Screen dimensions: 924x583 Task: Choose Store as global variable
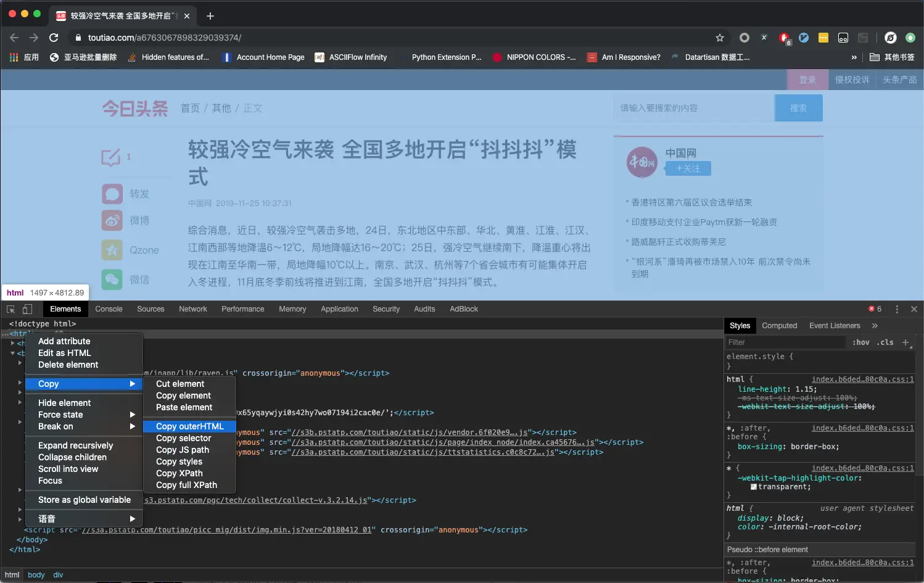(84, 500)
